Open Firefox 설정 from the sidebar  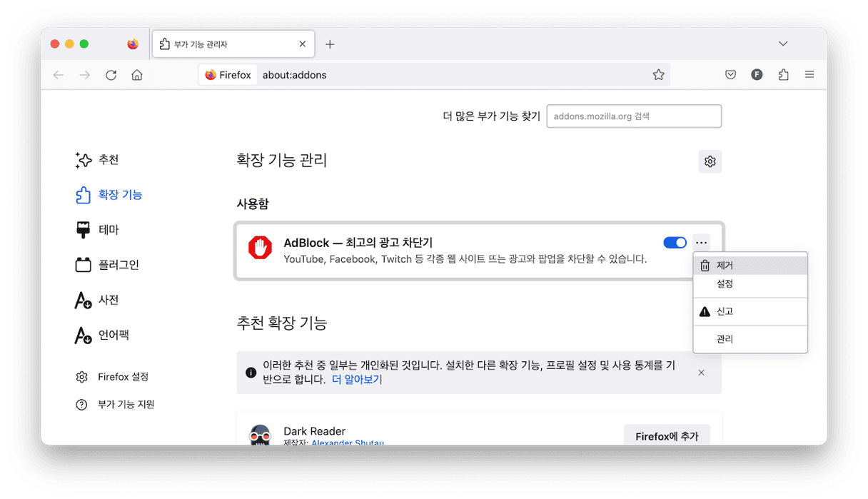[112, 377]
